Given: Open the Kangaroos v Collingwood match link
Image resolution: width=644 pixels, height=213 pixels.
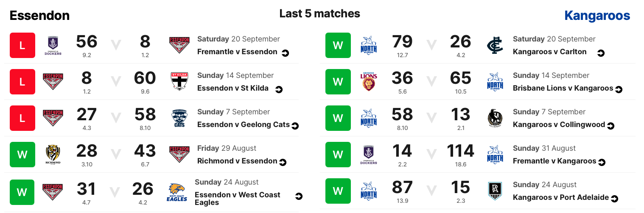Looking at the screenshot, I should pos(560,124).
